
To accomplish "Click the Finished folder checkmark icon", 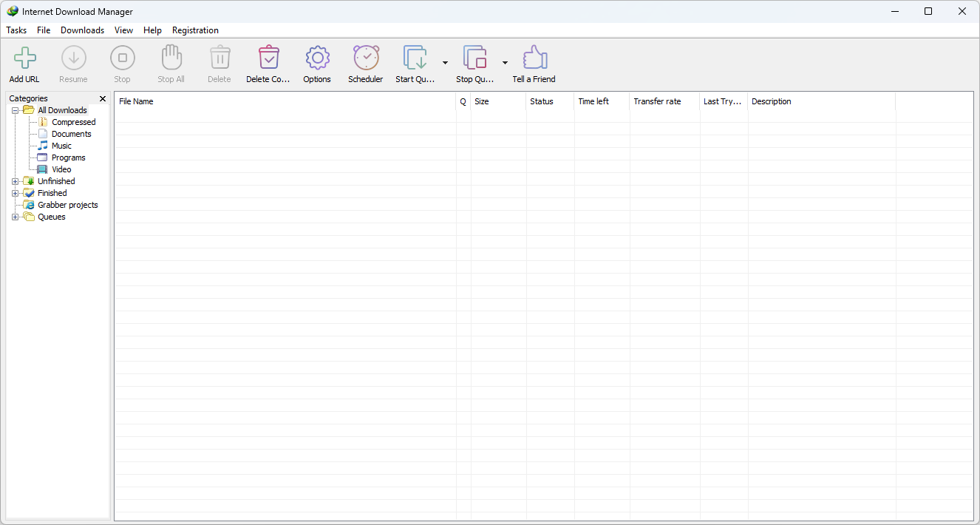I will [x=29, y=193].
